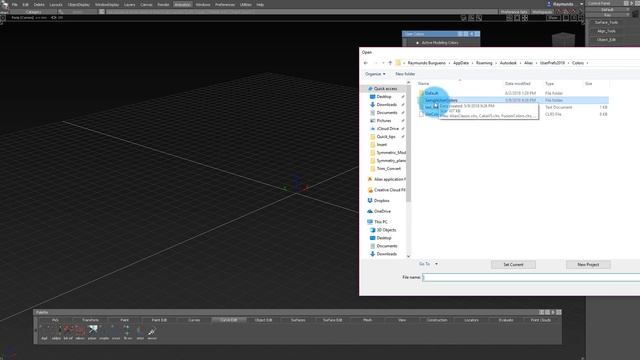Open the Surface_Tools shelf in Control Panel
This screenshot has width=640, height=360.
607,22
